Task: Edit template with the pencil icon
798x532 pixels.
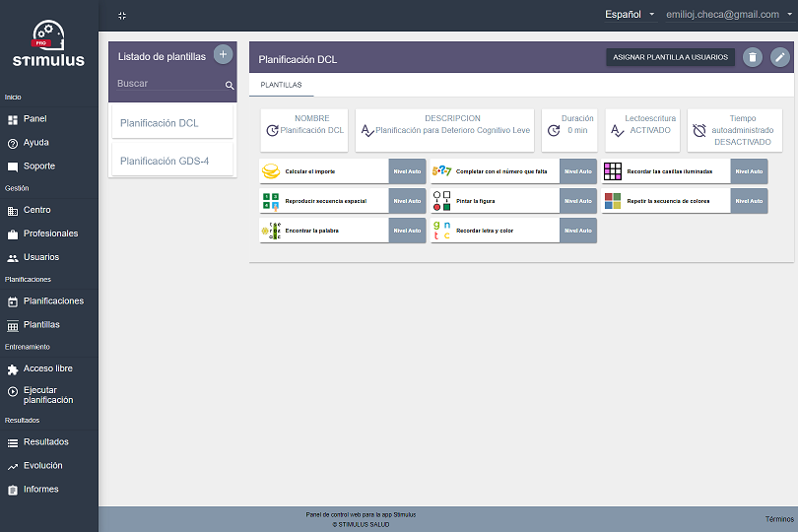Action: click(780, 58)
